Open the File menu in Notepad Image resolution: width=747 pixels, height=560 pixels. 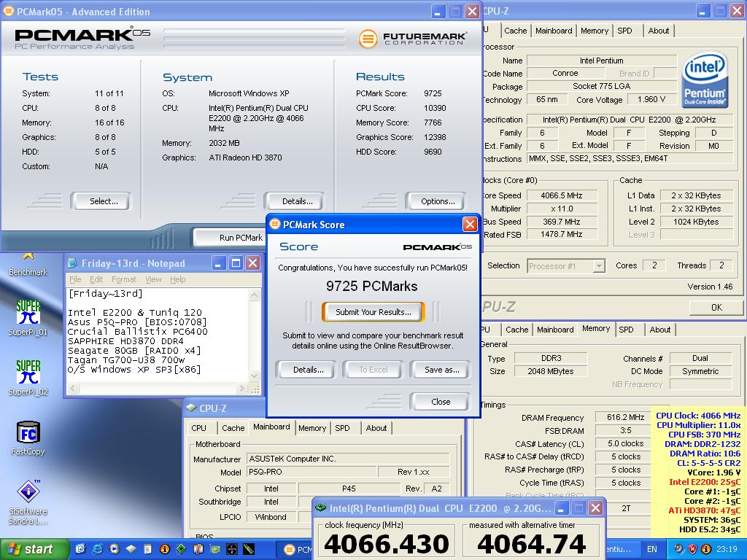75,279
